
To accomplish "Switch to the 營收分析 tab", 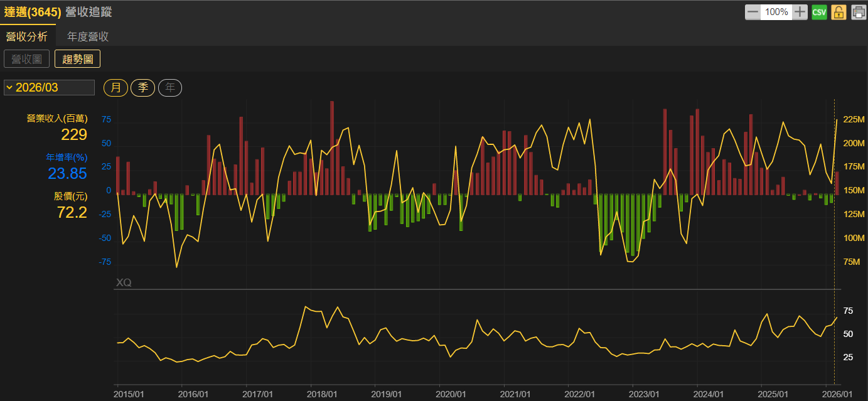I will [x=26, y=36].
